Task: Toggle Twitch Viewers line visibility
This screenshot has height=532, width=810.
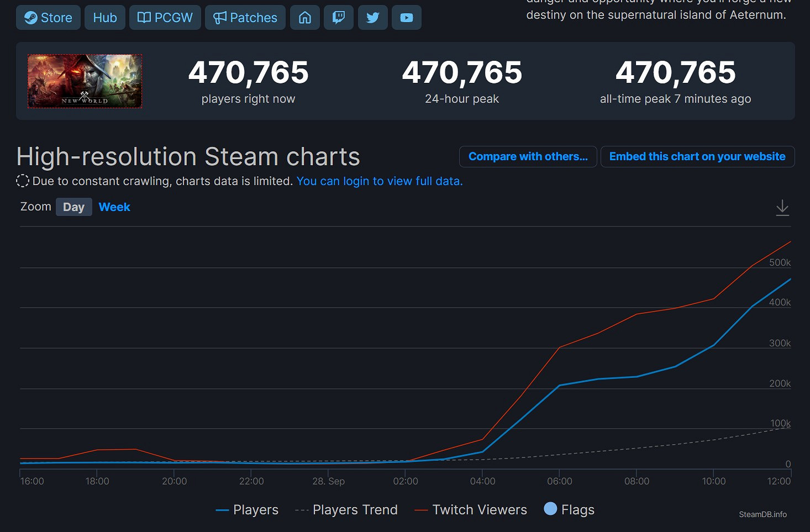Action: point(471,510)
